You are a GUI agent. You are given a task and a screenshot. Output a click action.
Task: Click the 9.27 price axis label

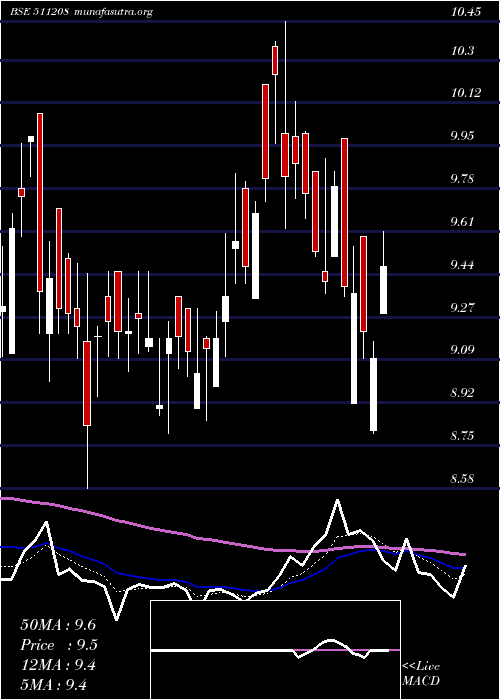point(464,308)
